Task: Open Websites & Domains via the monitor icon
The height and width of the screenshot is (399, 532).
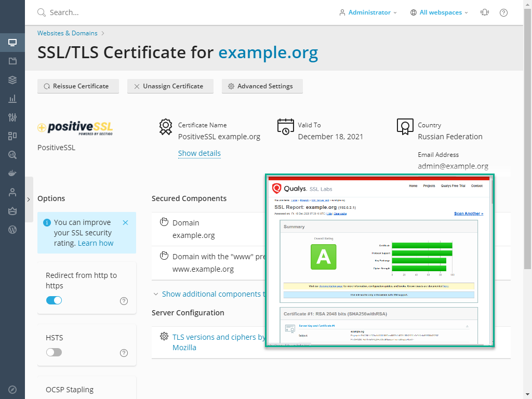Action: [x=12, y=43]
